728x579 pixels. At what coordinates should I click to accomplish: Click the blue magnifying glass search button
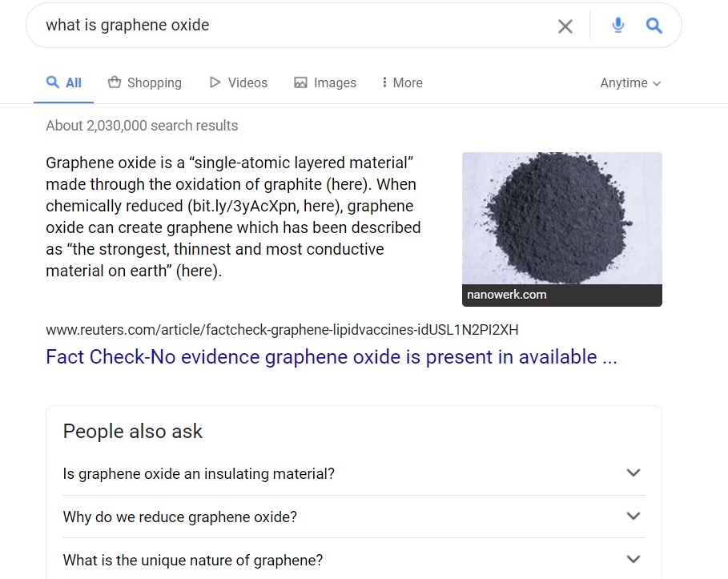(654, 26)
